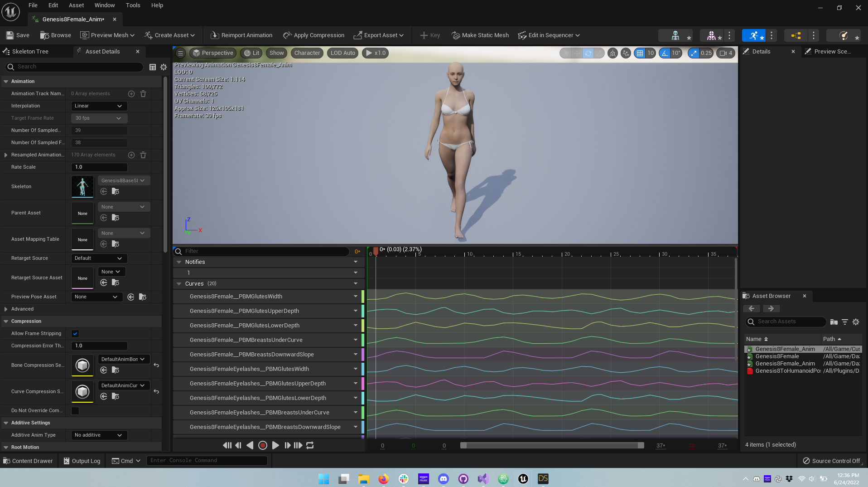Viewport: 868px width, 487px height.
Task: Click the Reimport Animation icon
Action: (x=214, y=35)
